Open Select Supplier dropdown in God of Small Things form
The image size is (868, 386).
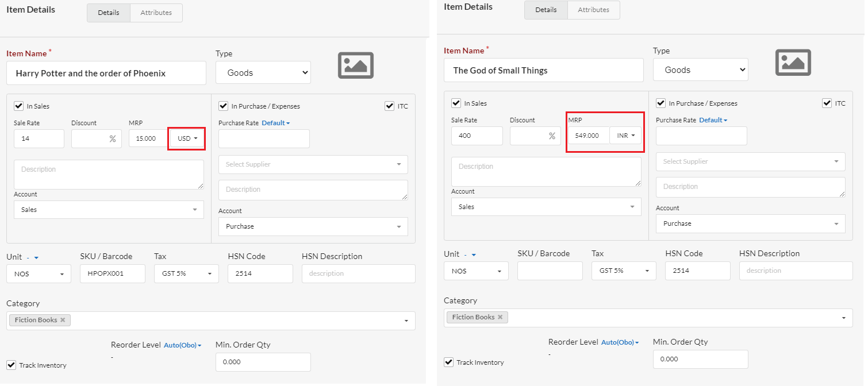(x=751, y=161)
